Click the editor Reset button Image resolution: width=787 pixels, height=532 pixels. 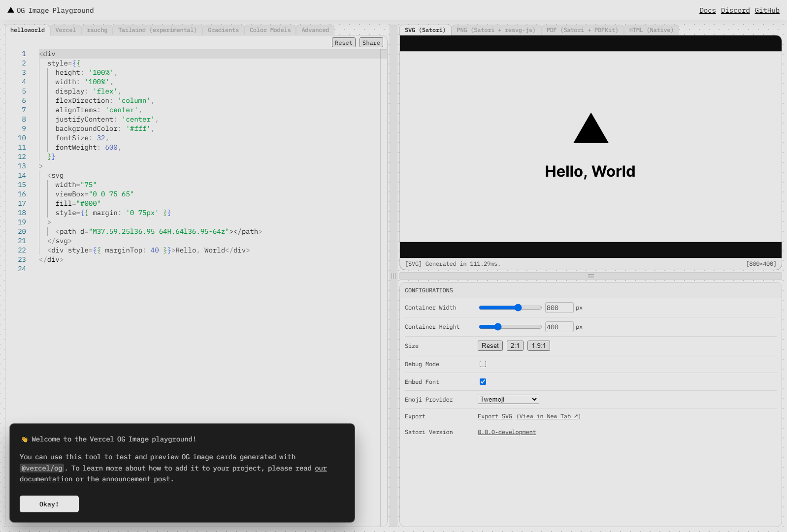(344, 43)
